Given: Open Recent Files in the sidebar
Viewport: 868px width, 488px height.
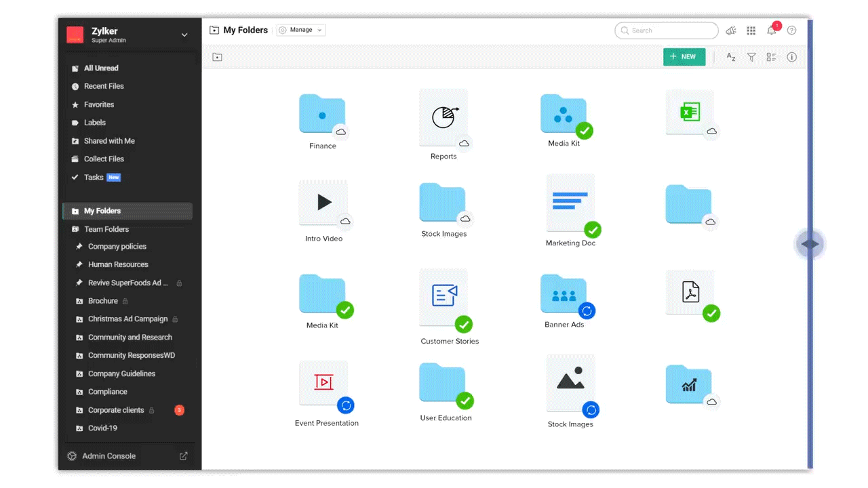Looking at the screenshot, I should click(104, 86).
